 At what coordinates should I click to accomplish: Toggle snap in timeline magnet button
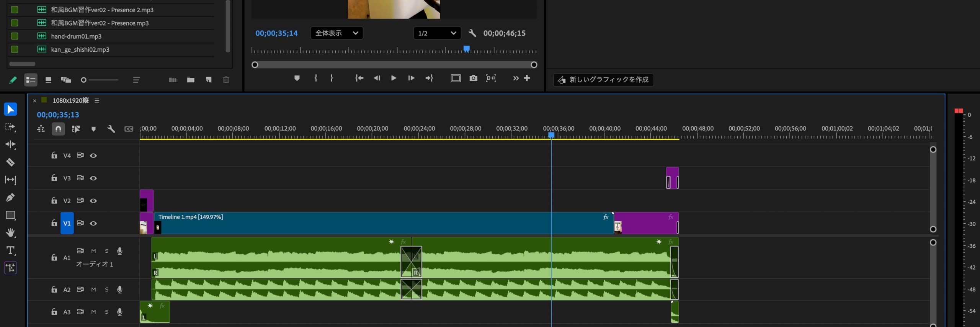pos(58,129)
